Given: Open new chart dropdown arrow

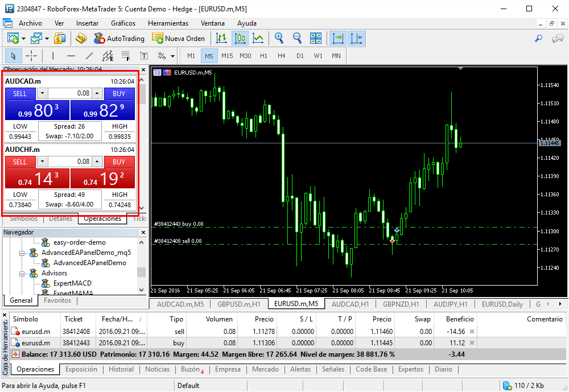Looking at the screenshot, I should pyautogui.click(x=23, y=39).
